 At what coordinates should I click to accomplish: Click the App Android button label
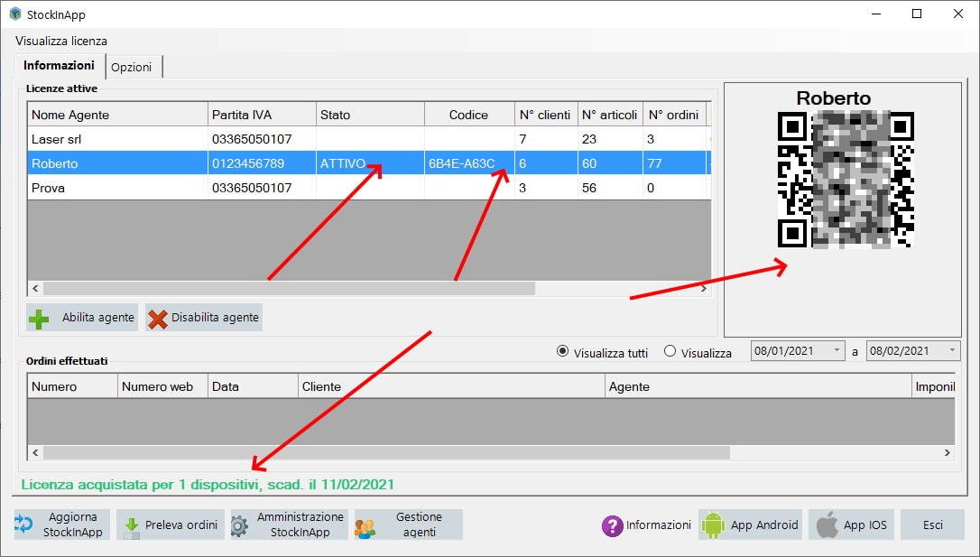(x=764, y=525)
